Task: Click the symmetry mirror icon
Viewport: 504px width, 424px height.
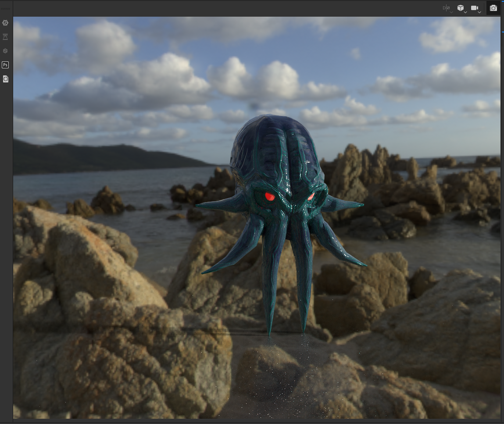Action: [x=446, y=8]
